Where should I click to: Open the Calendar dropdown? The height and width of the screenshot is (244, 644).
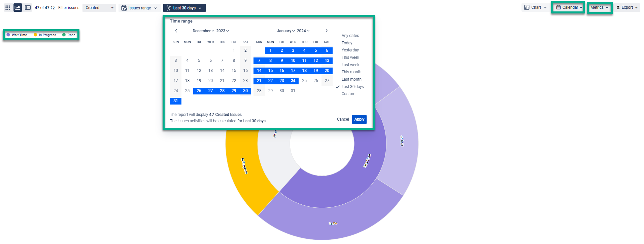(569, 7)
